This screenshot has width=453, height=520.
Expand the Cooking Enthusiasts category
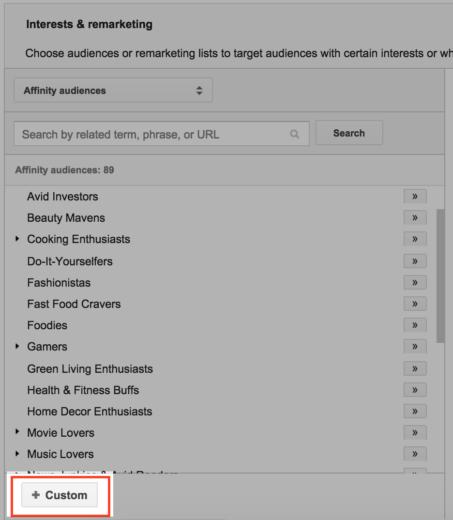point(17,239)
